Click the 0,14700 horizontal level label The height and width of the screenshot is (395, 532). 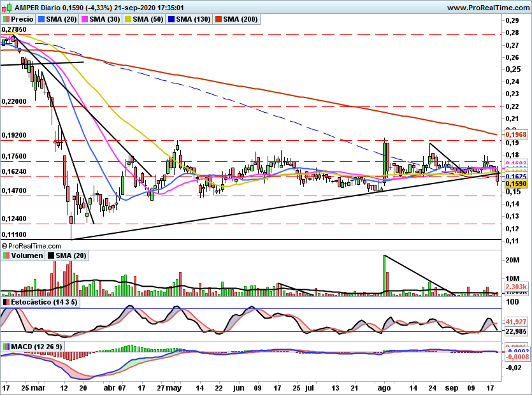[x=14, y=190]
